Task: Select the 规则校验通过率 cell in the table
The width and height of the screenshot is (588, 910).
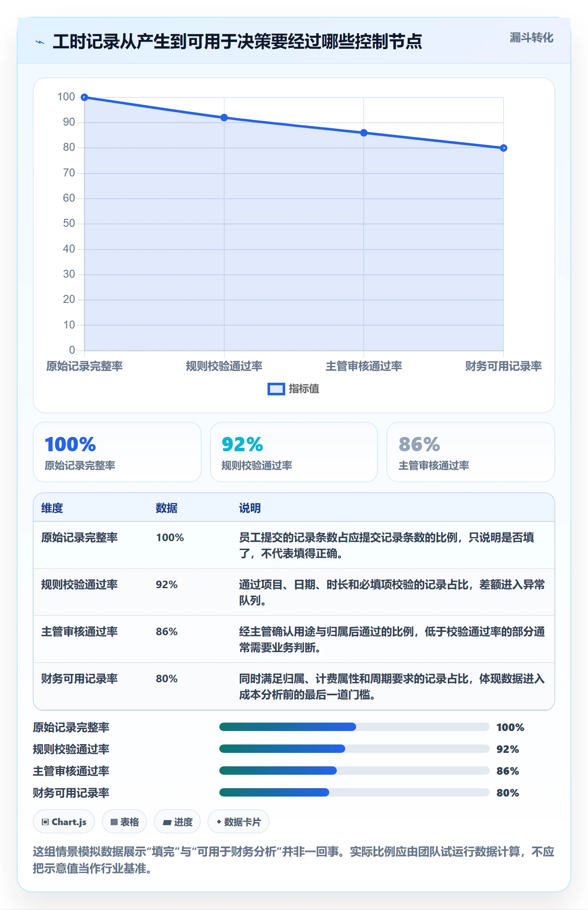Action: 79,584
